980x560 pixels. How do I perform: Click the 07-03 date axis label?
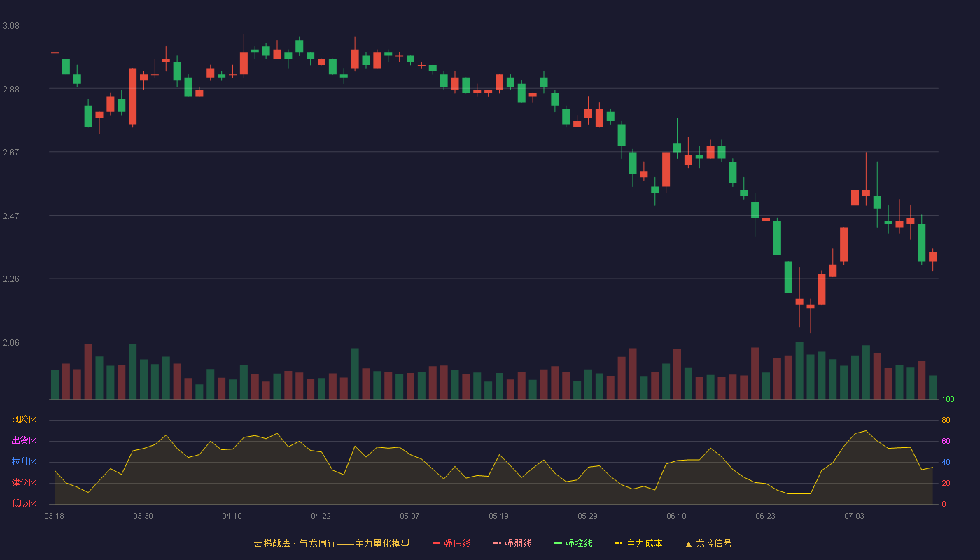854,516
